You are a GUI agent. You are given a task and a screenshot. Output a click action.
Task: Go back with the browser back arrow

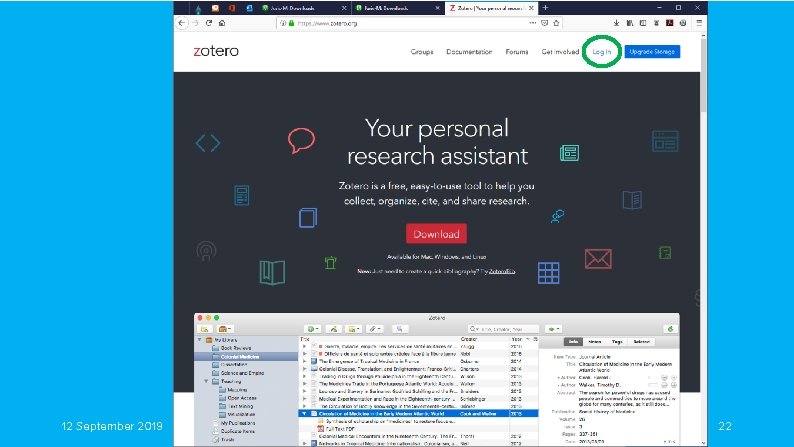182,23
